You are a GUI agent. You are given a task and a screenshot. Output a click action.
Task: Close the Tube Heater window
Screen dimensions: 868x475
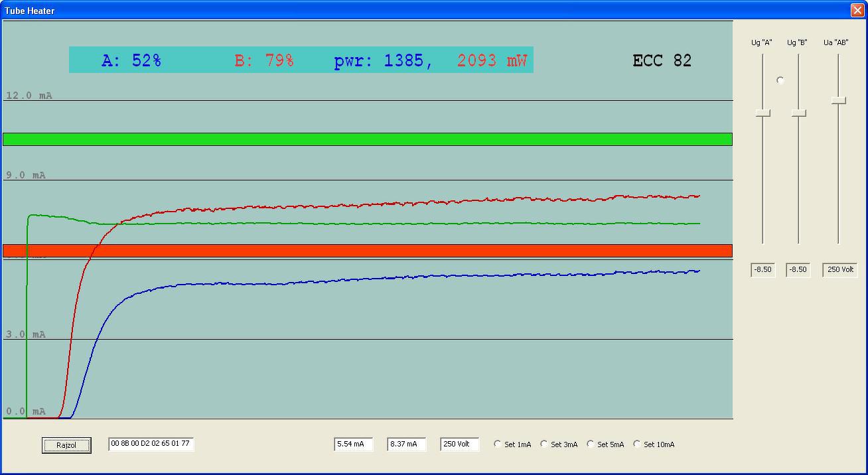pyautogui.click(x=857, y=11)
